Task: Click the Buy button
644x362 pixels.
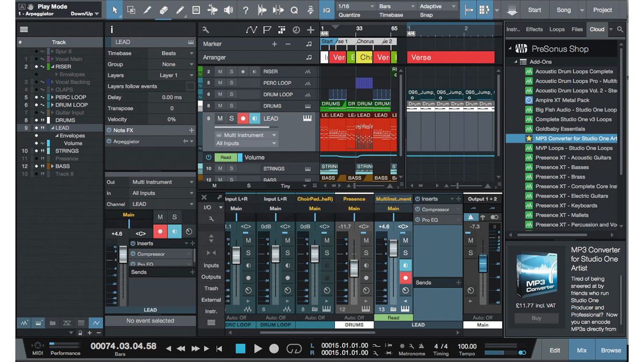Action: 536,318
